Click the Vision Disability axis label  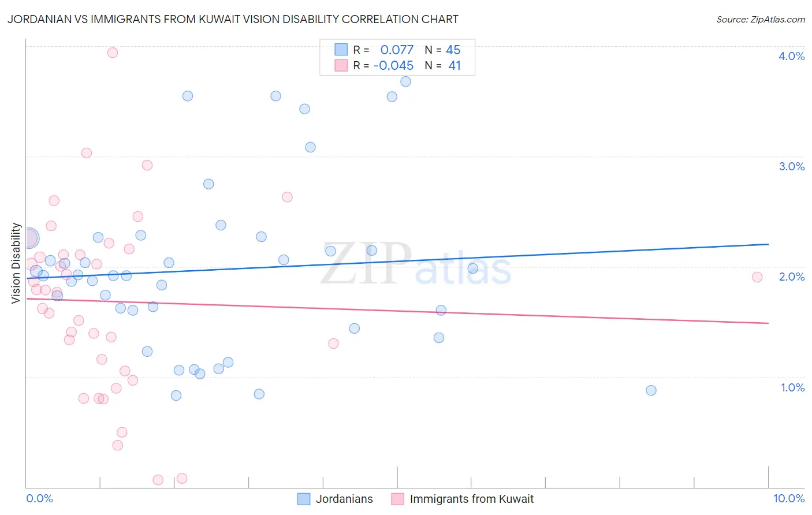pos(16,263)
